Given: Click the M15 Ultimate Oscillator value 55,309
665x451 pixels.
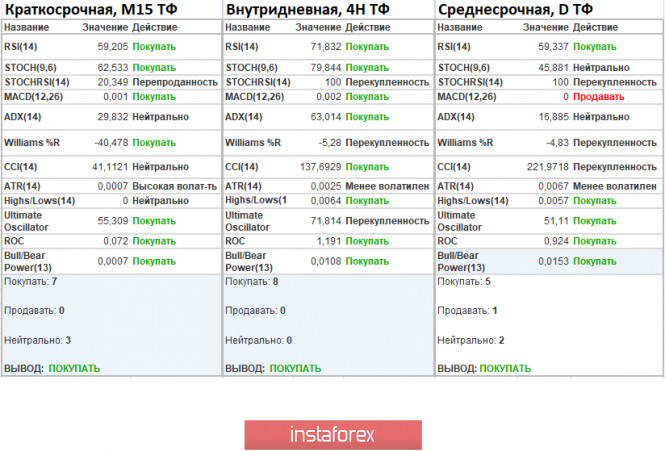Looking at the screenshot, I should pos(113,221).
